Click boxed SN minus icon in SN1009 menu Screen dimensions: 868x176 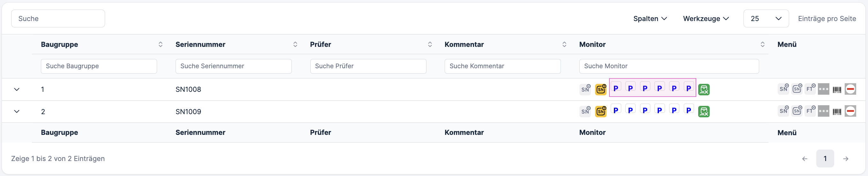[x=797, y=111]
